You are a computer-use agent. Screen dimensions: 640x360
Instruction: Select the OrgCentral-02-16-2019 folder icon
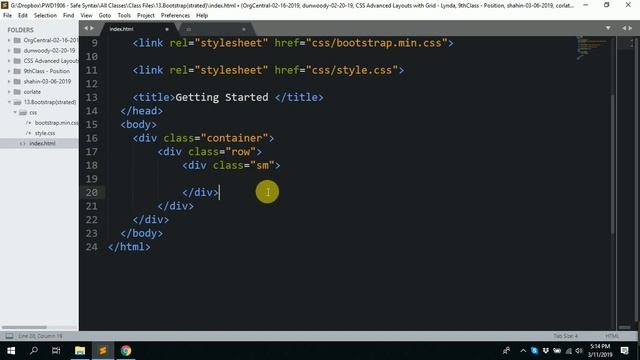pos(17,40)
